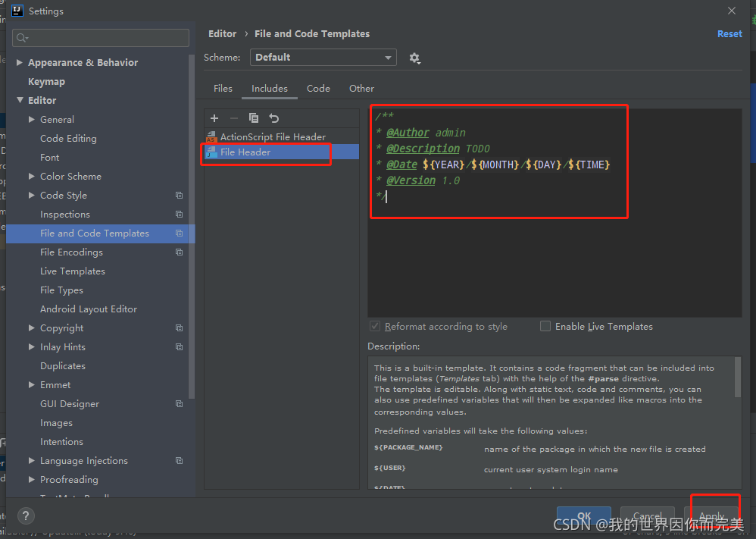Click the IntelliJ logo in title bar
This screenshot has height=539, width=756.
tap(17, 11)
